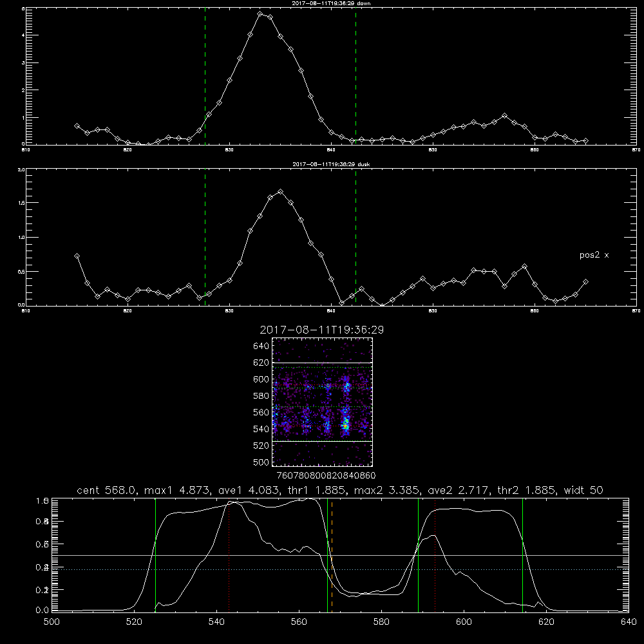This screenshot has width=644, height=644.
Task: Click the first data point of dusk curve
Action: point(77,256)
